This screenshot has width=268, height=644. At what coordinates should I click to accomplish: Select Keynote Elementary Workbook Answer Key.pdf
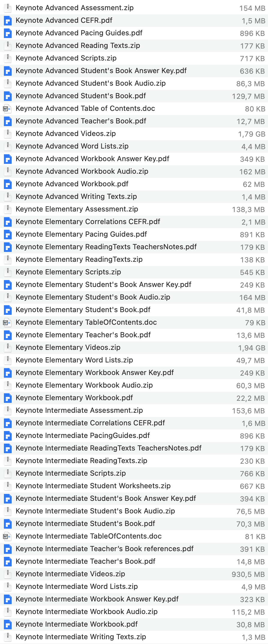[x=95, y=373]
